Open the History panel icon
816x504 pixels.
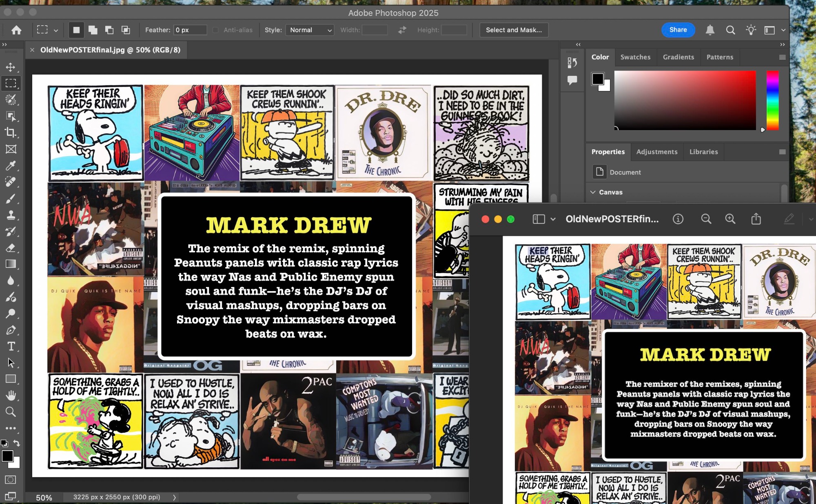(572, 62)
